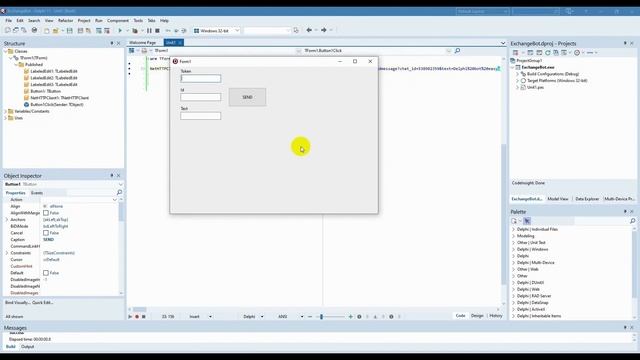Open the Windows 32-bit platform dropdown
The height and width of the screenshot is (360, 640).
237,31
